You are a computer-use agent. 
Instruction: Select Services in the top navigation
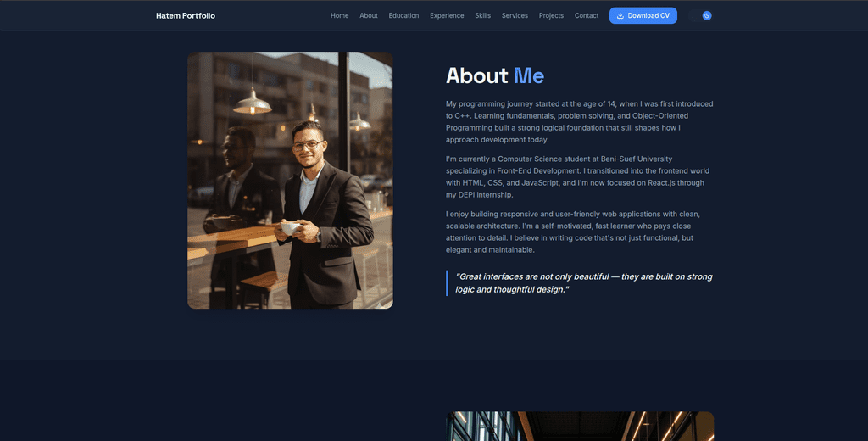[515, 15]
